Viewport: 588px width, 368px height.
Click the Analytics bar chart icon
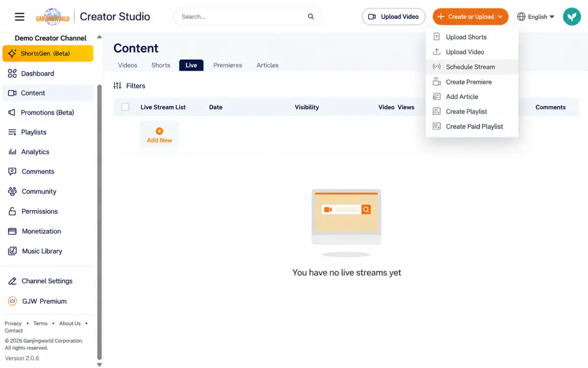click(x=12, y=152)
